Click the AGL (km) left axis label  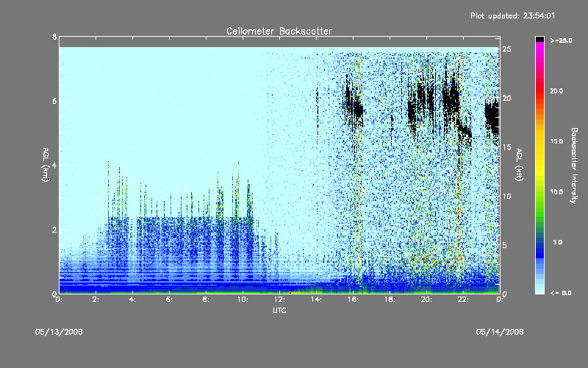click(x=46, y=165)
